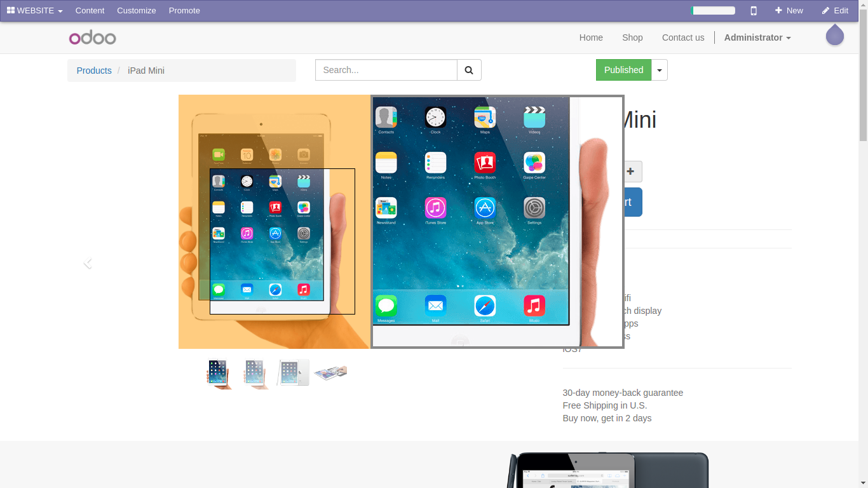Go to the previous carousel image
This screenshot has height=488, width=868.
88,262
